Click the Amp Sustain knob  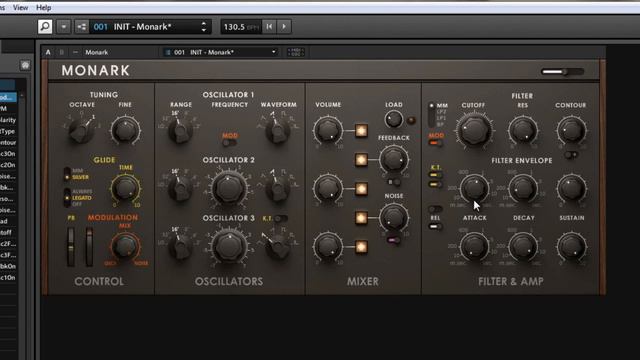tap(571, 247)
